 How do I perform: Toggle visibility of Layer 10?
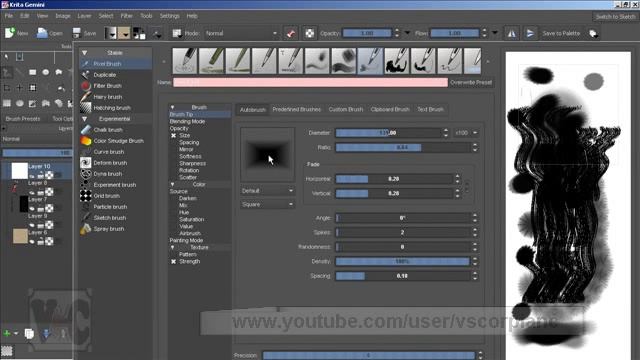[x=32, y=176]
